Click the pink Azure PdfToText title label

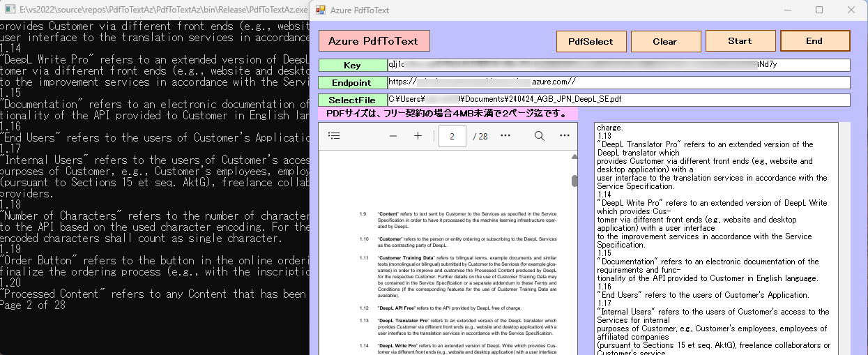[x=374, y=41]
